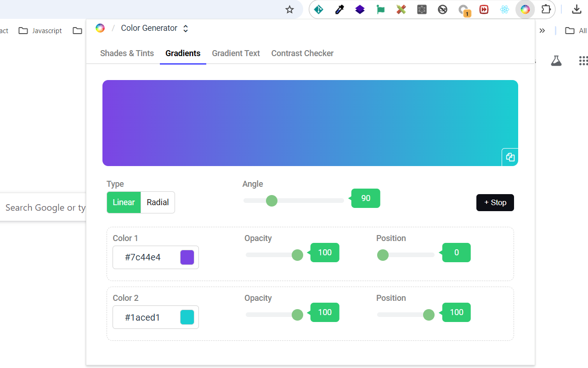Click the green flag extension icon
Viewport: 588px width, 368px height.
[380, 9]
